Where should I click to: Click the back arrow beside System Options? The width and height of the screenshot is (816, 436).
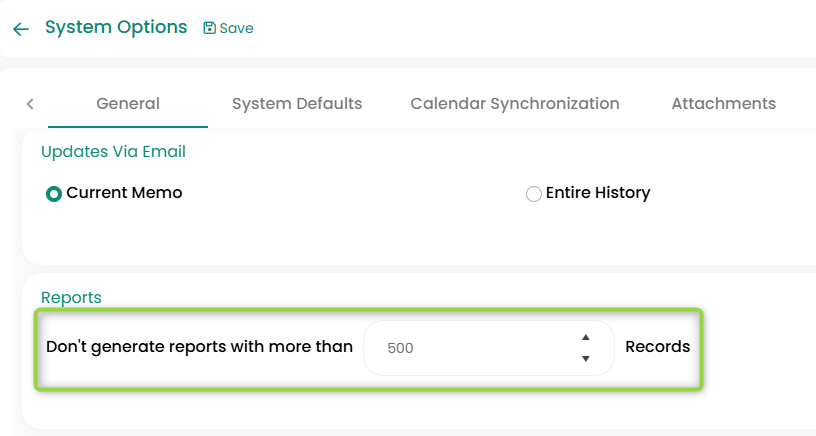(21, 29)
